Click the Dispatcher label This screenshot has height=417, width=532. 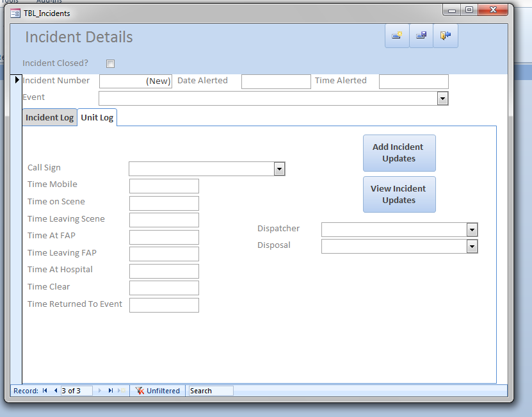coord(278,229)
